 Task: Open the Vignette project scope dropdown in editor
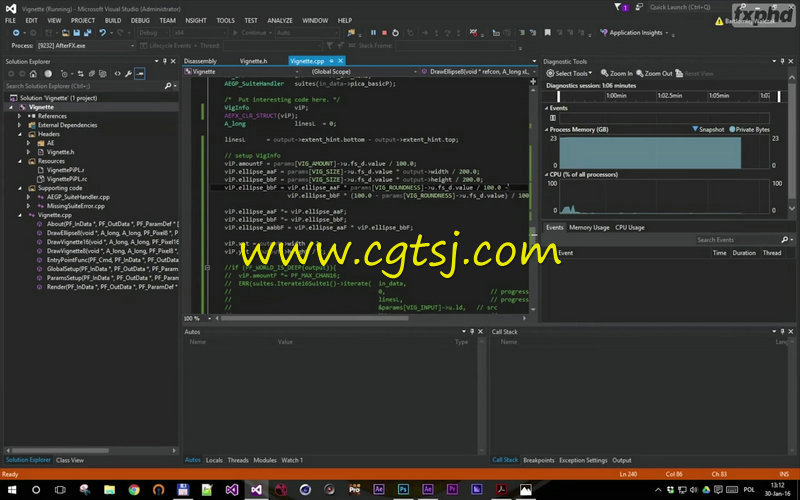click(x=242, y=72)
